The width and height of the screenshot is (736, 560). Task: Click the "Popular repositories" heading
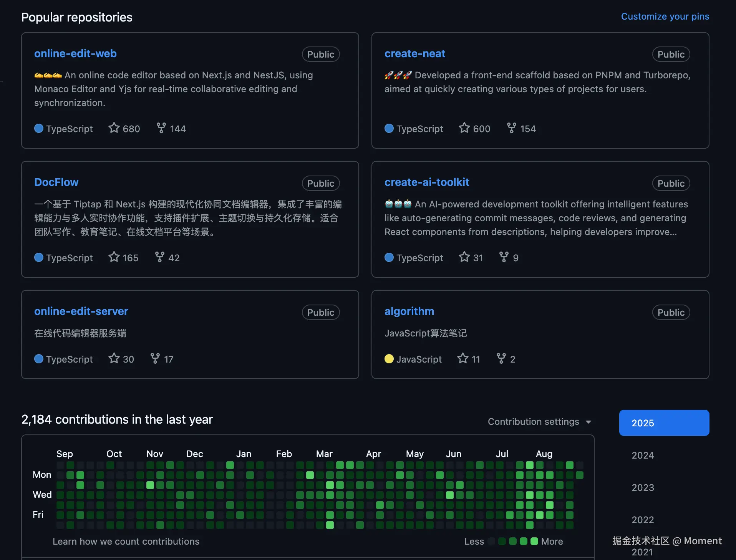(x=77, y=17)
